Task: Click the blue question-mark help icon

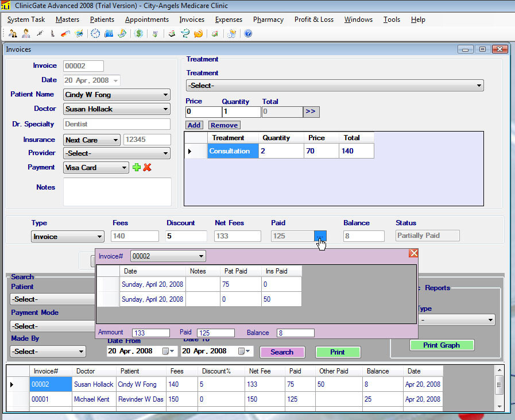Action: click(x=248, y=33)
